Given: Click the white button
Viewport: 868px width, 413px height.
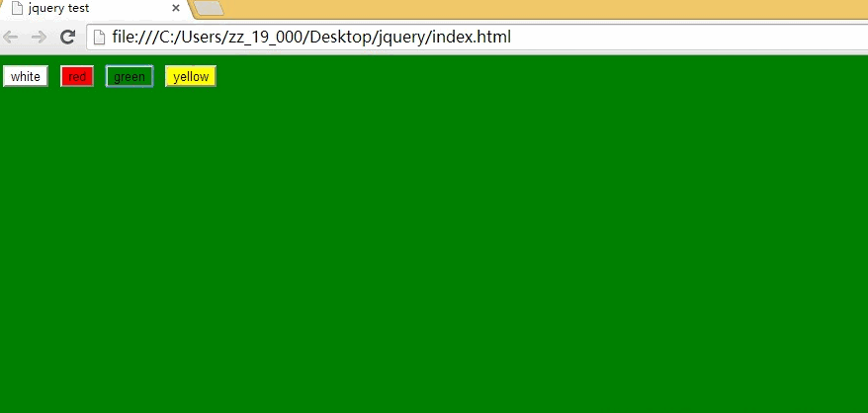Looking at the screenshot, I should coord(26,76).
